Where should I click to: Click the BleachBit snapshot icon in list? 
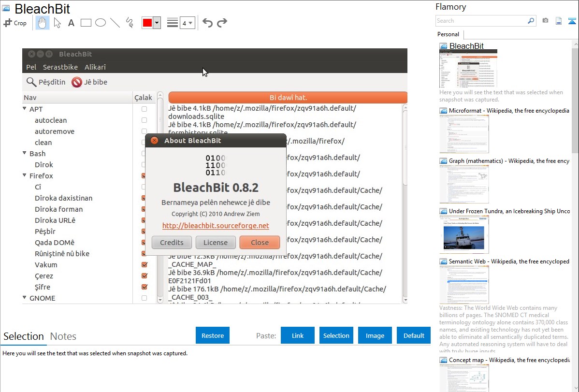click(x=443, y=46)
